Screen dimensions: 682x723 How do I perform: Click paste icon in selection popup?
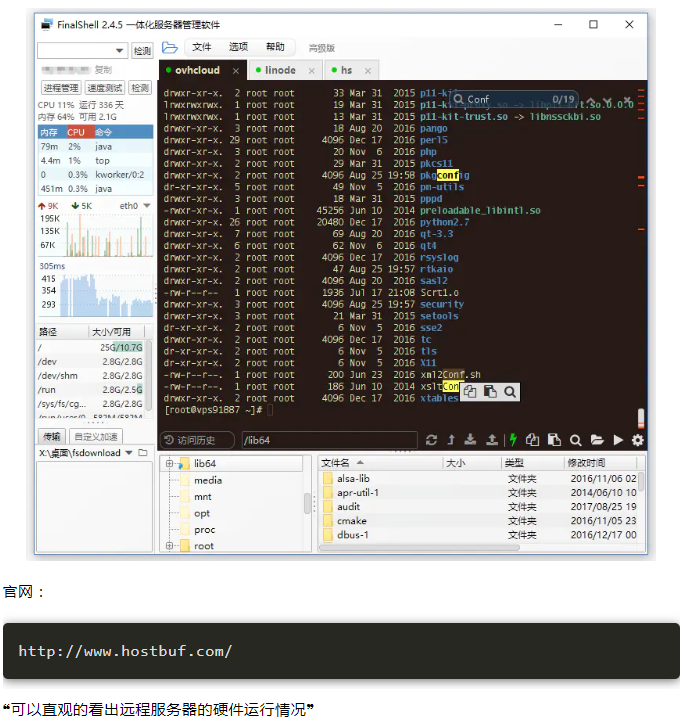tap(490, 392)
